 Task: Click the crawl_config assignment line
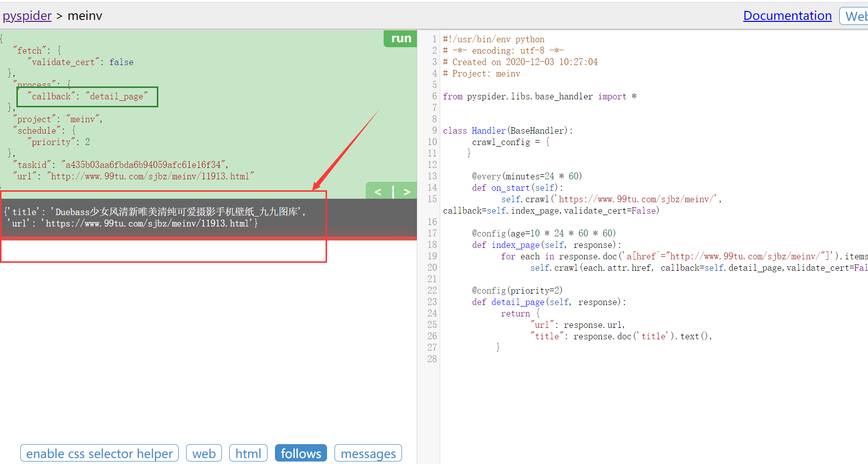(x=511, y=142)
